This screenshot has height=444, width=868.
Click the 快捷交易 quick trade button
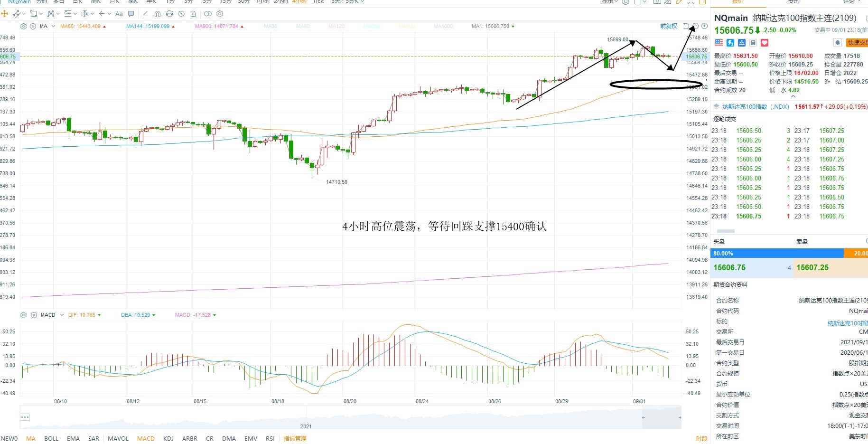pyautogui.click(x=857, y=43)
